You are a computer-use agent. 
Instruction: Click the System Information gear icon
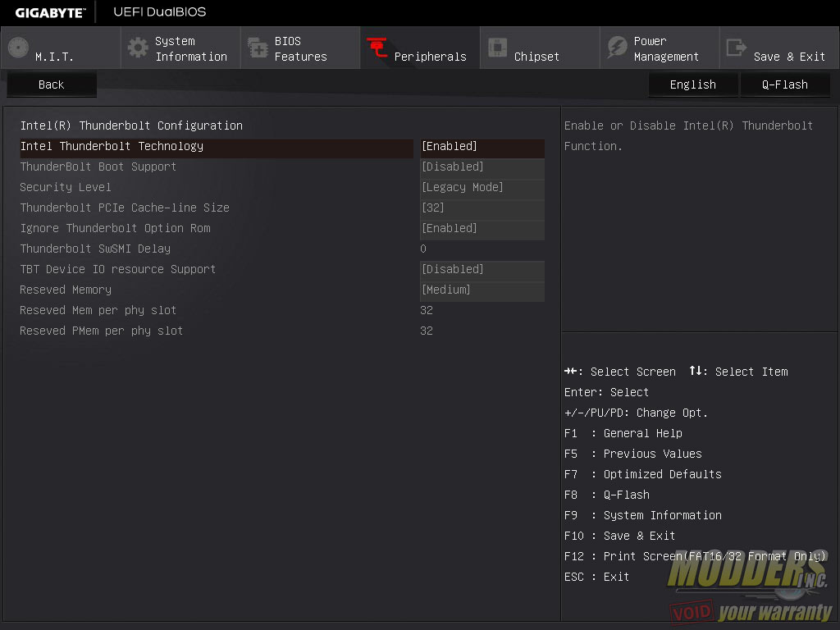tap(138, 48)
